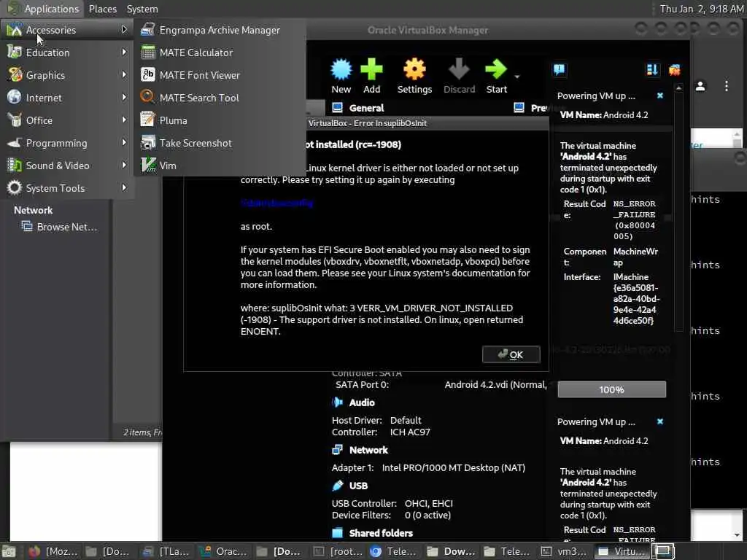Switch to the vm3 terminal taskbar item
Viewport: 747px width, 560px height.
[x=565, y=551]
